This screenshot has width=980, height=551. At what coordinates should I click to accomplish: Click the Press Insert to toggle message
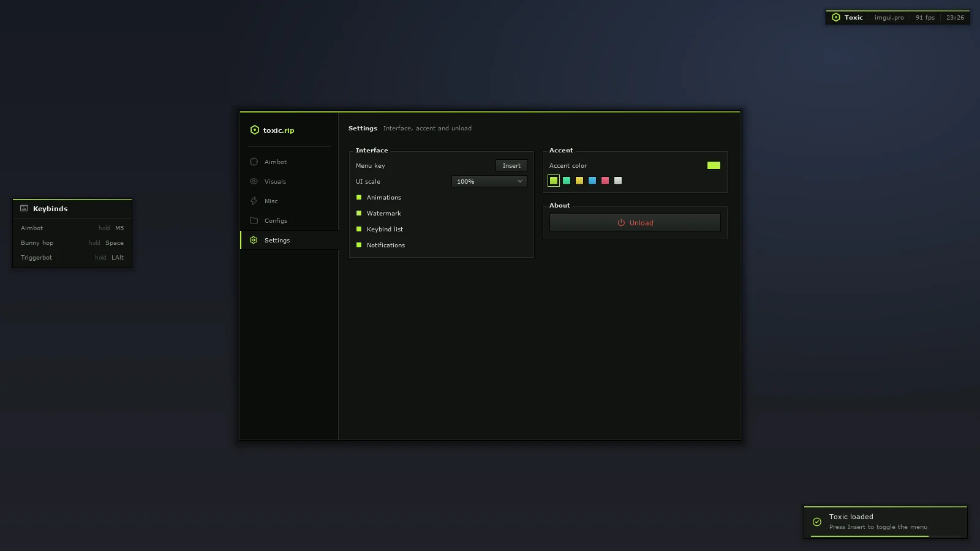click(x=878, y=527)
